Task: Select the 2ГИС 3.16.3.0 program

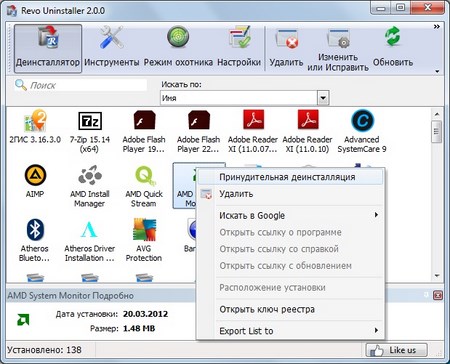Action: pyautogui.click(x=35, y=127)
